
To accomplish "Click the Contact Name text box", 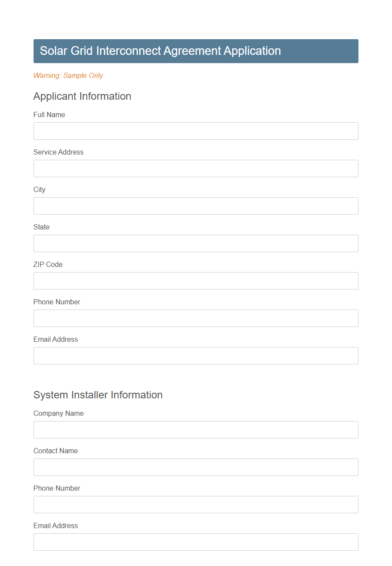I will (196, 467).
